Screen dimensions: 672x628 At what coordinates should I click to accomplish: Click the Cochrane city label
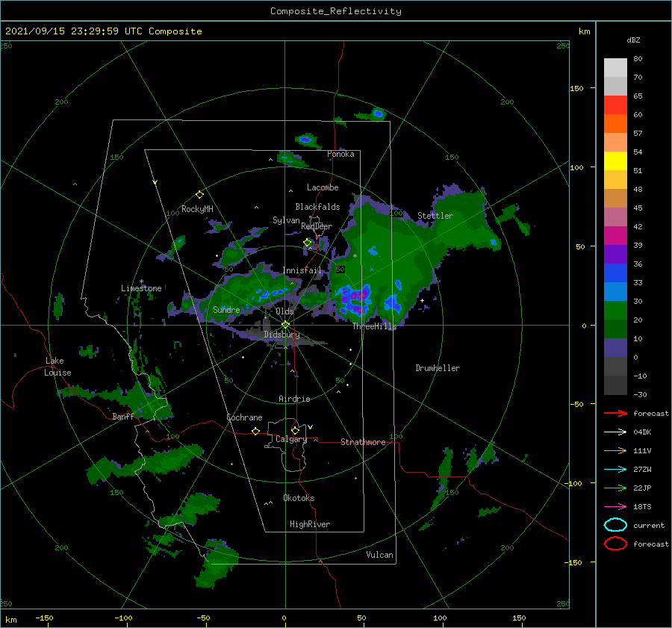pos(244,417)
